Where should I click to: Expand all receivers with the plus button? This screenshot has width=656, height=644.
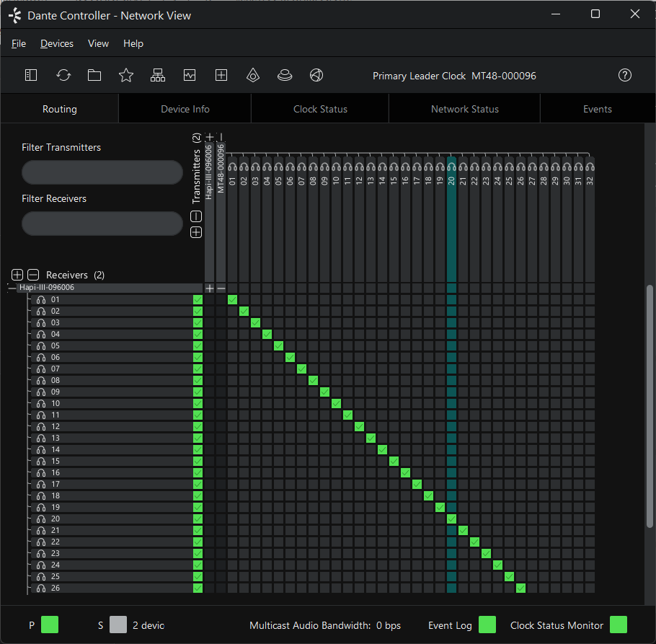tap(17, 275)
